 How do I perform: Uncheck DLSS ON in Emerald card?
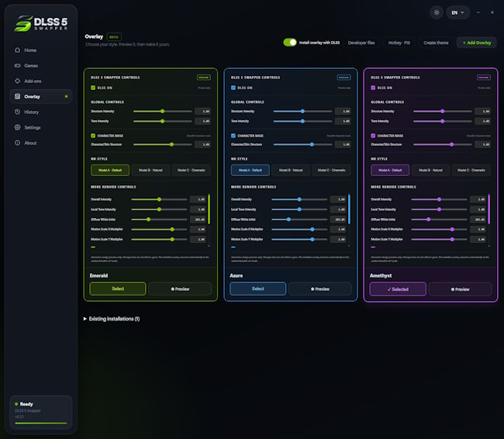(93, 88)
